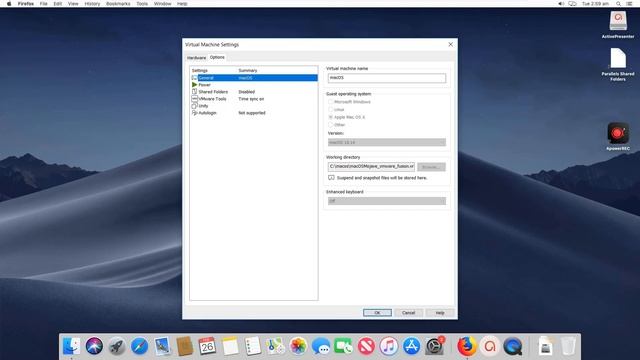Viewport: 640px width, 360px height.
Task: Click the Virtual machine name field
Action: [x=387, y=78]
